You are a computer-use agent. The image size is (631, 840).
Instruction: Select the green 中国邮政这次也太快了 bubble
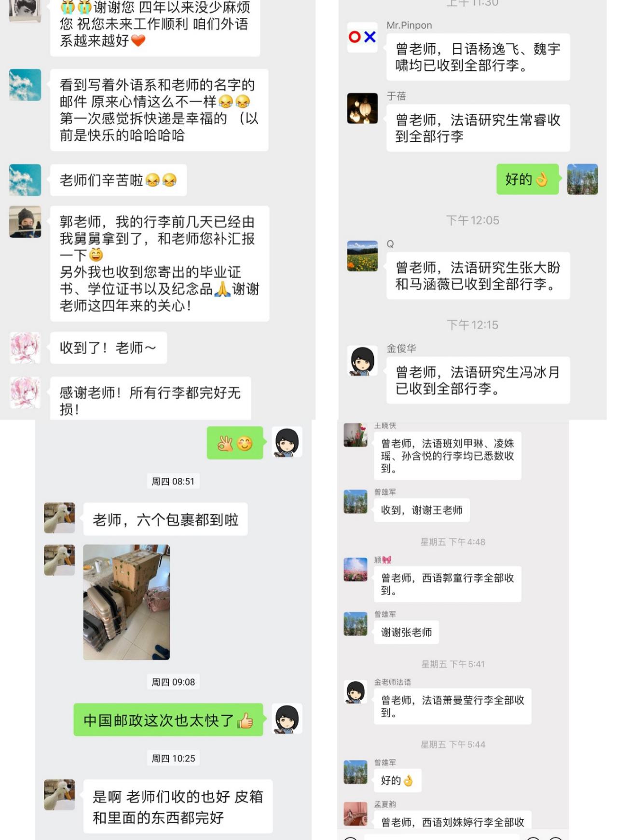(x=168, y=719)
